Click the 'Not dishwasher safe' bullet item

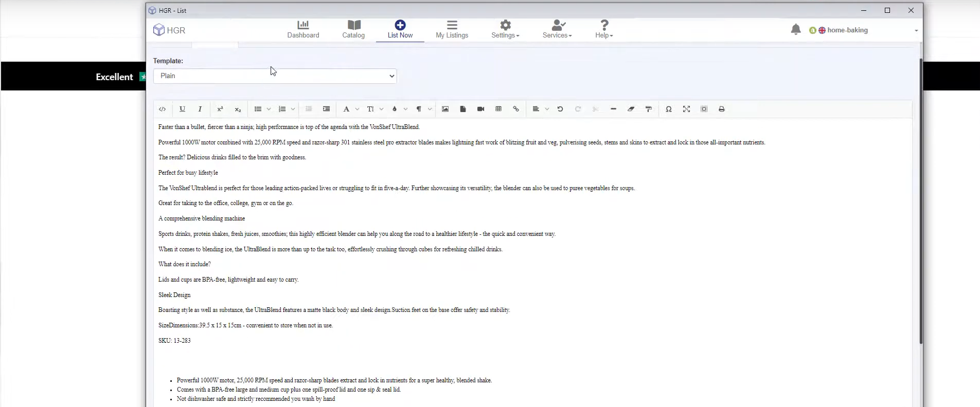point(256,399)
